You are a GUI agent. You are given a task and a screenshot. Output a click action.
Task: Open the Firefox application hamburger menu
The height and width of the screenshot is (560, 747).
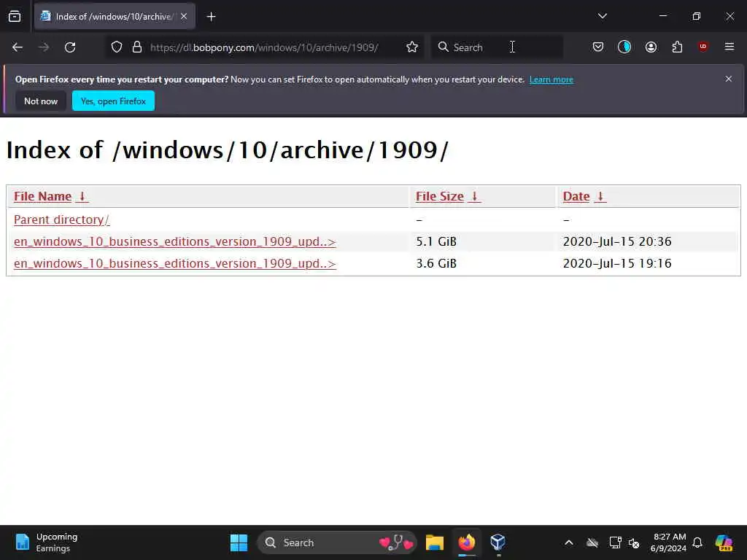pyautogui.click(x=729, y=47)
